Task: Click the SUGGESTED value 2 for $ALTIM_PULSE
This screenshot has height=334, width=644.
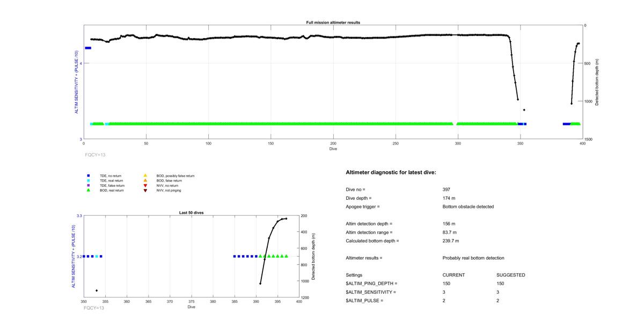Action: click(499, 301)
